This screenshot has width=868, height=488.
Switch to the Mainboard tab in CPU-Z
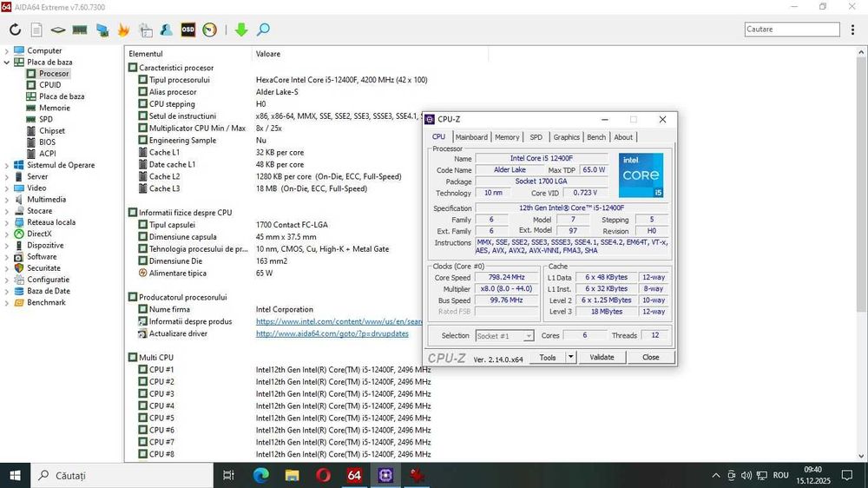(471, 137)
